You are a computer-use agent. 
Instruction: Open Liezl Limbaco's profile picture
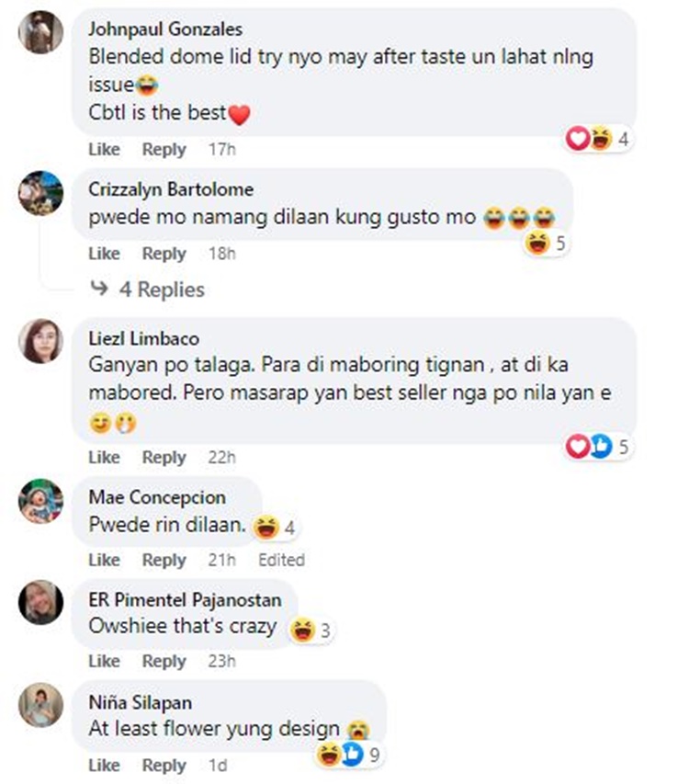coord(41,341)
